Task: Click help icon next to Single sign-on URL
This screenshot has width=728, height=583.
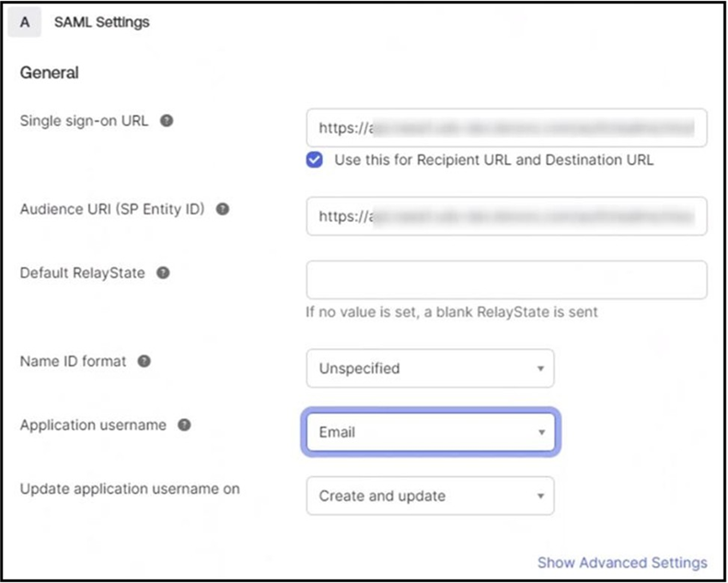Action: point(167,121)
